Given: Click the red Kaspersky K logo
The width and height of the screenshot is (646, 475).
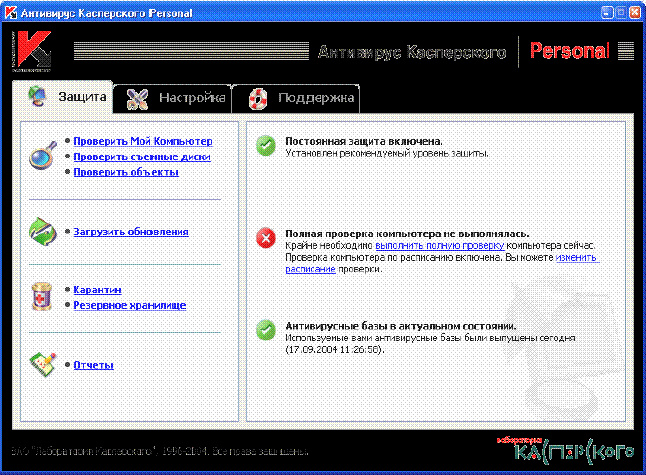Looking at the screenshot, I should (31, 51).
